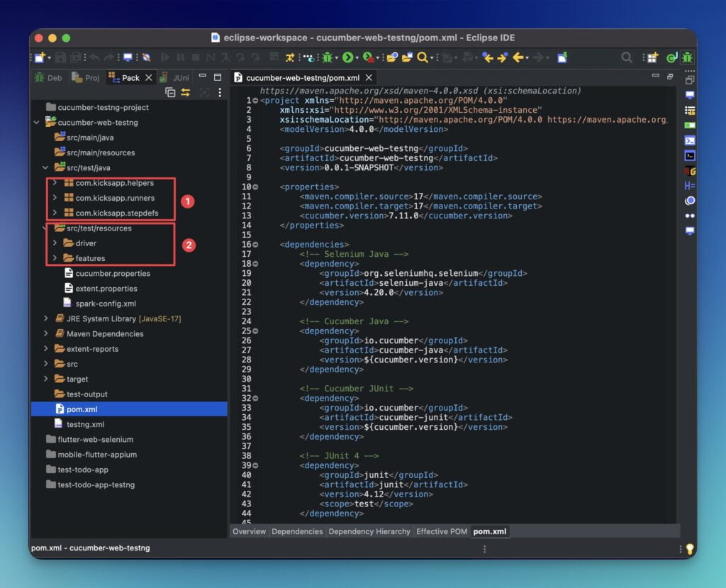This screenshot has height=588, width=726.
Task: Click the Collapse All icon in Package Explorer
Action: tap(170, 93)
